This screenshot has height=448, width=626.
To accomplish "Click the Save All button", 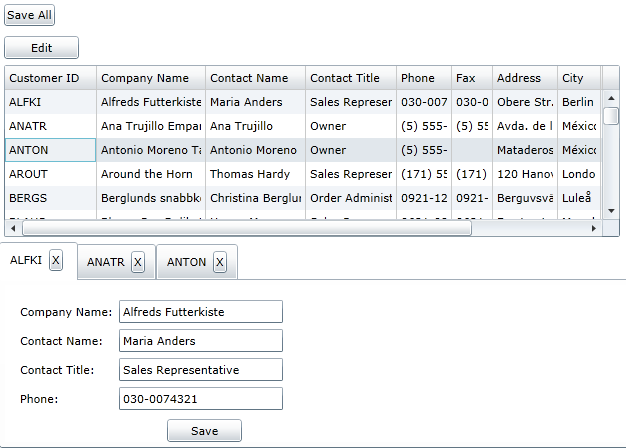I will point(30,15).
